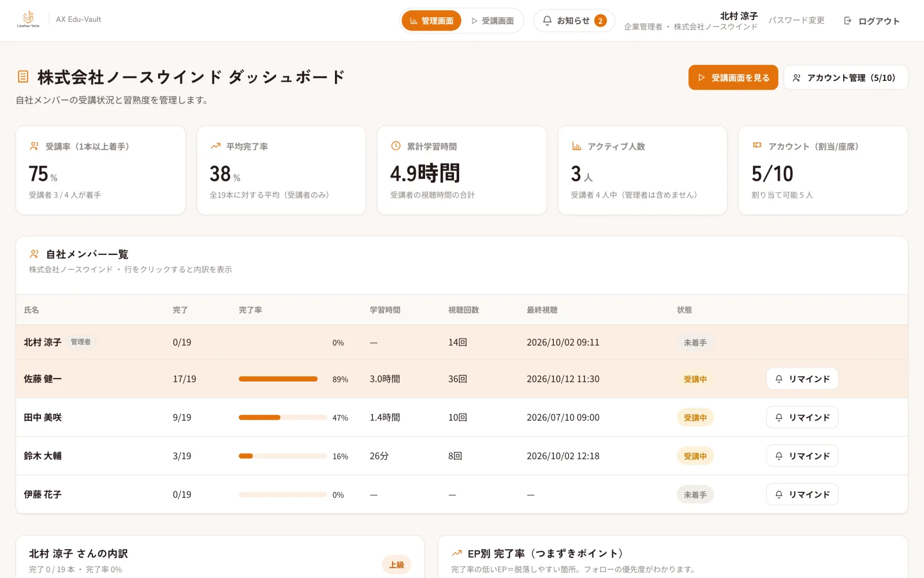Click the dashboard title document icon

23,76
